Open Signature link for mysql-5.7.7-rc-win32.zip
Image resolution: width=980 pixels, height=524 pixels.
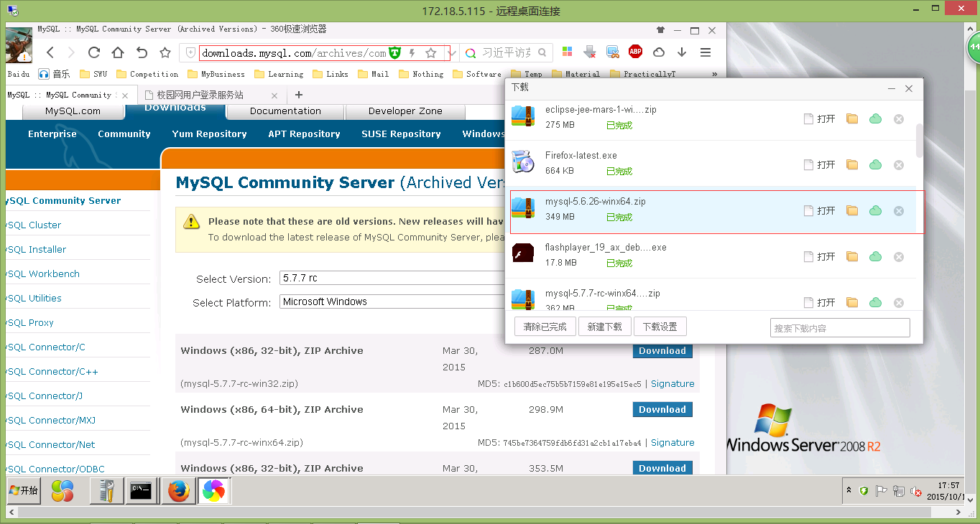point(672,384)
